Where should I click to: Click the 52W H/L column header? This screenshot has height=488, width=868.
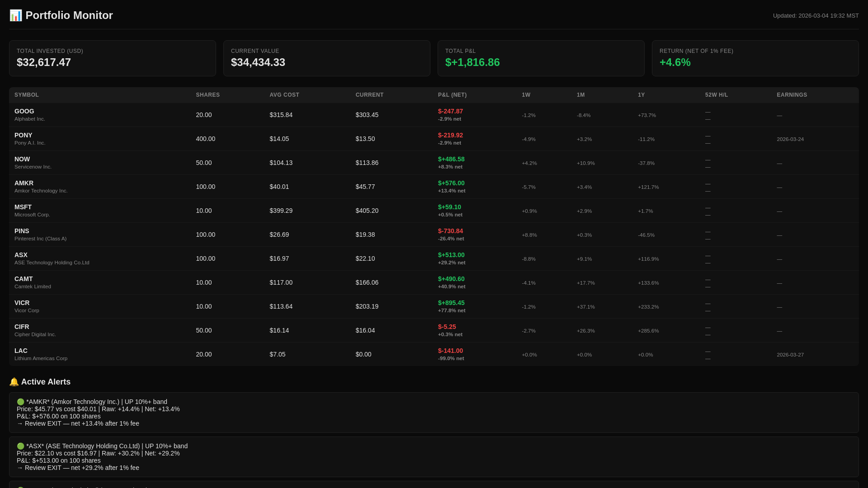[717, 95]
